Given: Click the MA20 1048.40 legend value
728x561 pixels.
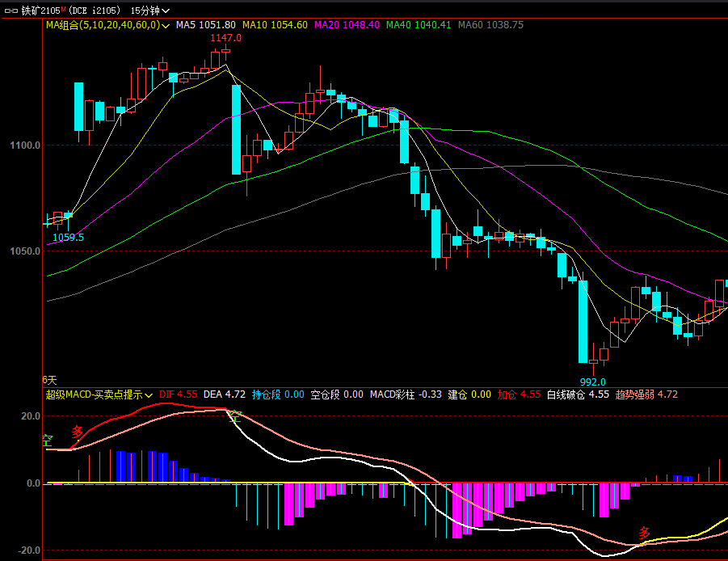Looking at the screenshot, I should tap(347, 25).
